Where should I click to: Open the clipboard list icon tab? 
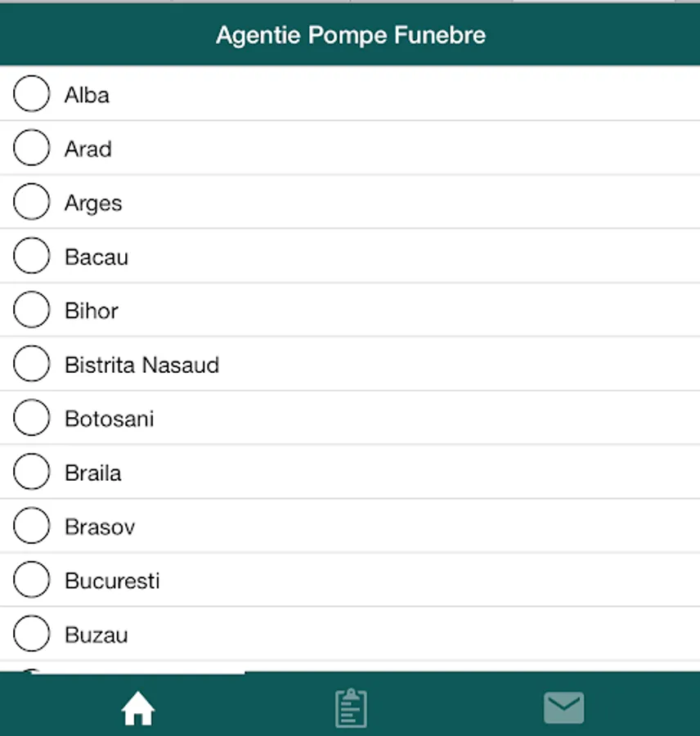point(351,708)
